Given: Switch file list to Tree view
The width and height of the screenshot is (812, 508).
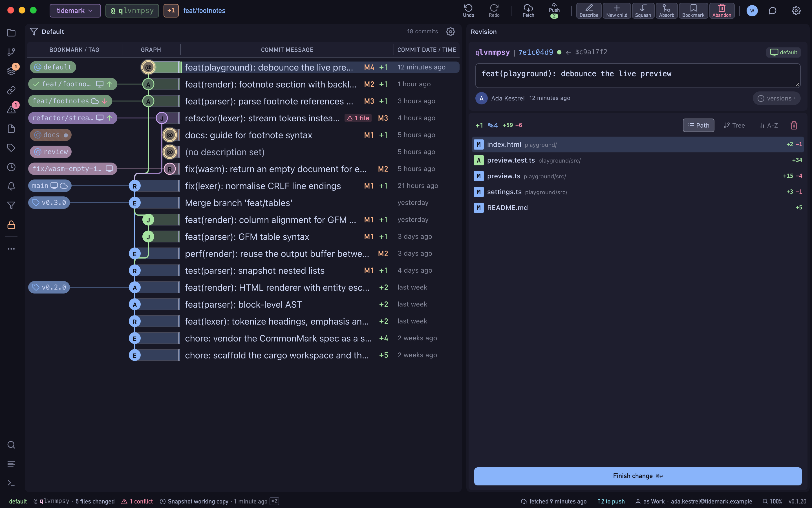Looking at the screenshot, I should point(734,125).
